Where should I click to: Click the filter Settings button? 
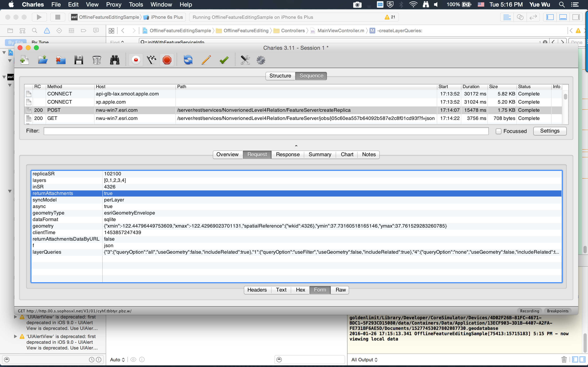550,131
